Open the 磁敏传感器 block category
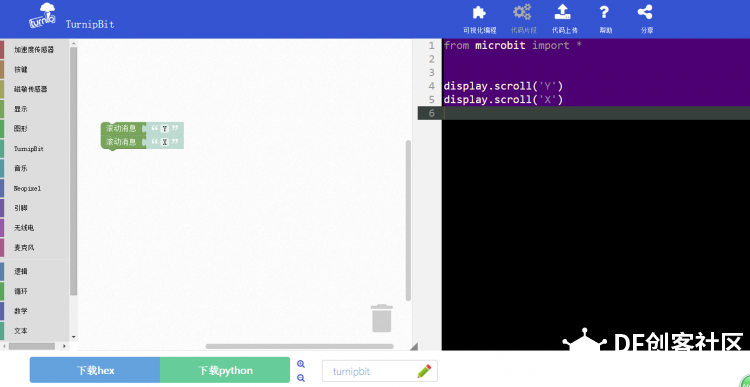Screen dimensions: 750x387 click(x=34, y=89)
